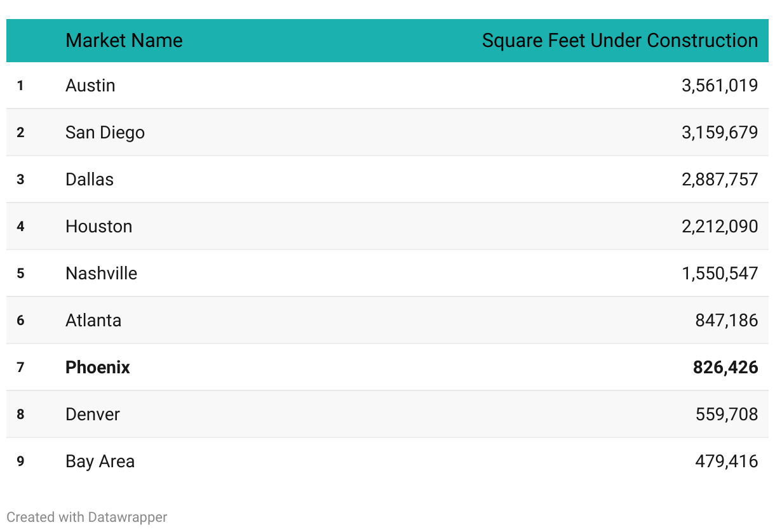Viewport: 775px width, 532px height.
Task: Click the Dallas row label
Action: (x=90, y=180)
